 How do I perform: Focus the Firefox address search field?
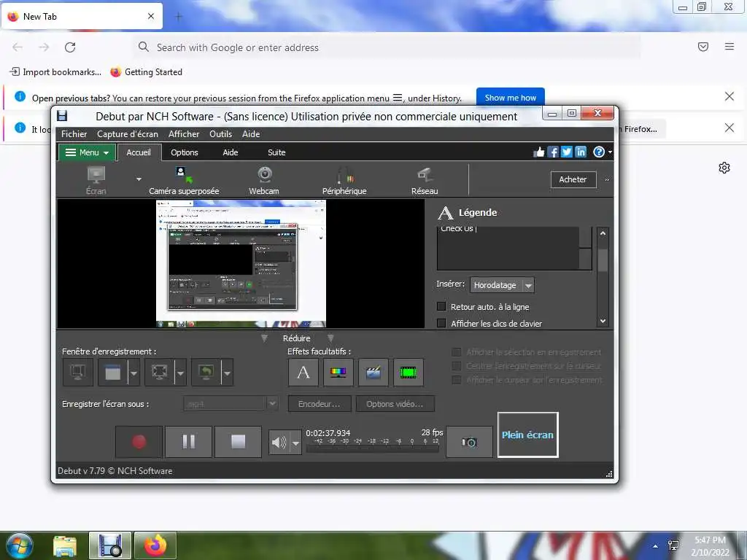[387, 47]
